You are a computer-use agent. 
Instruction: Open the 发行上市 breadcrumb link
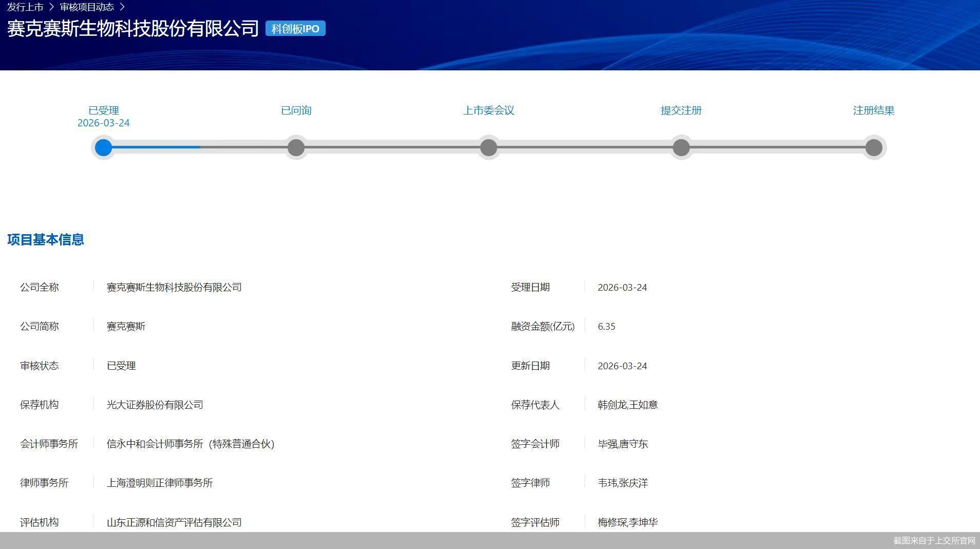(x=24, y=7)
